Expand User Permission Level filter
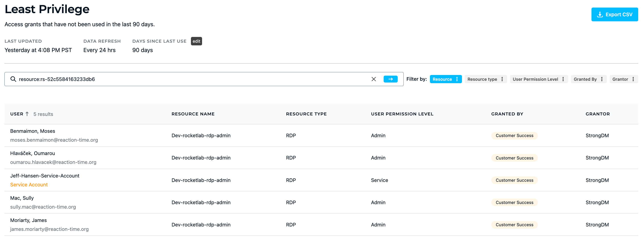 coord(563,79)
